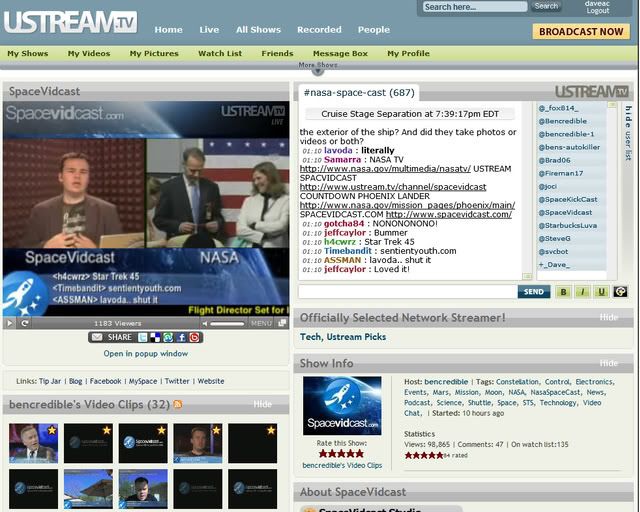Viewport: 640px width, 512px height.
Task: Expand the More Shows arrow
Action: pyautogui.click(x=318, y=72)
